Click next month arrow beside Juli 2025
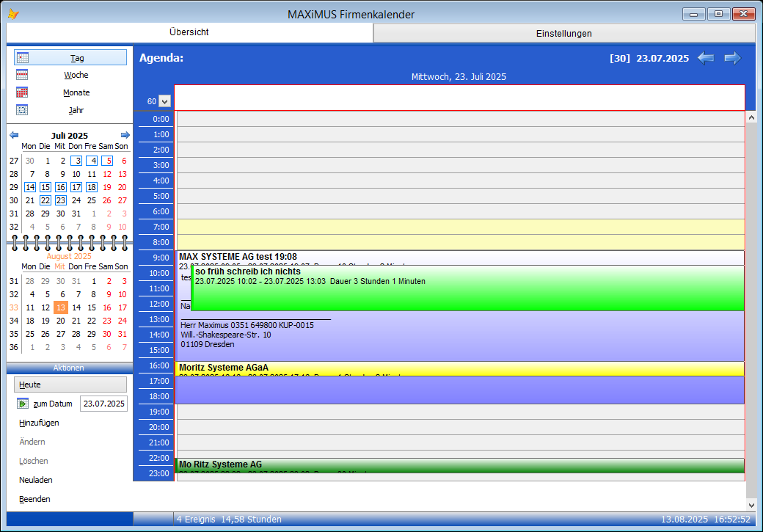 coord(125,135)
